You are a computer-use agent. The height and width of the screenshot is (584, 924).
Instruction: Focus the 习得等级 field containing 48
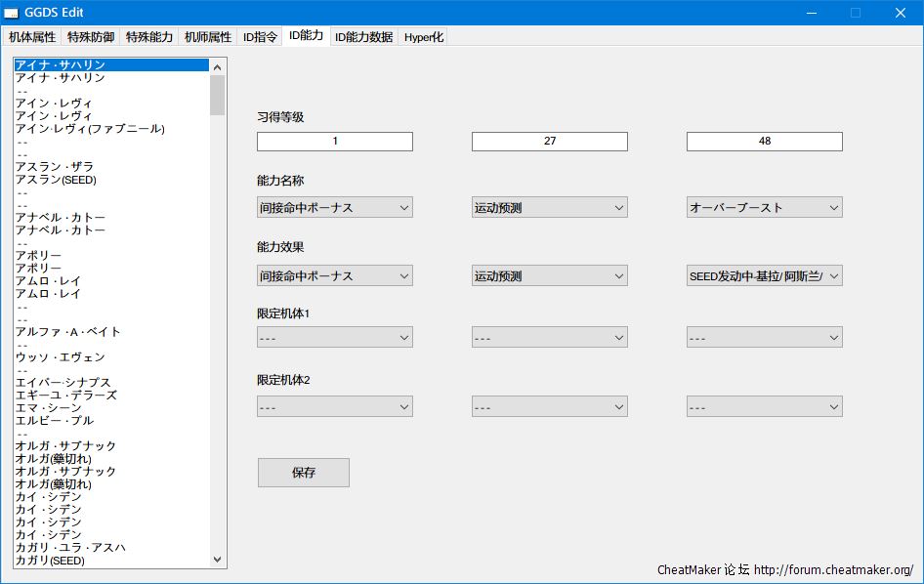[x=764, y=142]
